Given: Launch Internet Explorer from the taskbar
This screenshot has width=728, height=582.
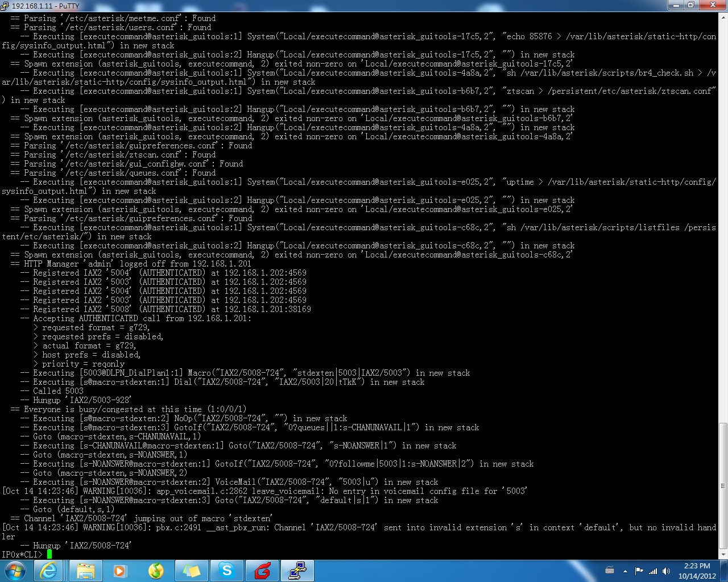Looking at the screenshot, I should [49, 571].
